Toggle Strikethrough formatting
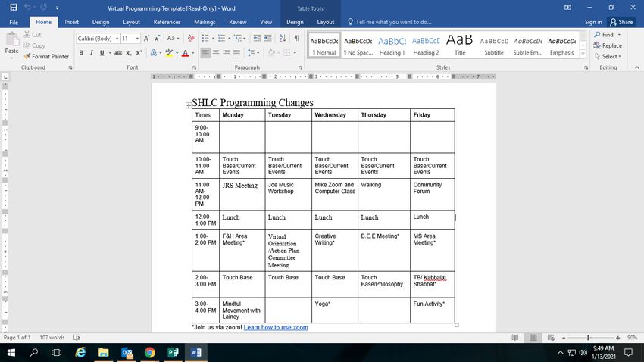The height and width of the screenshot is (362, 644). pos(118,52)
